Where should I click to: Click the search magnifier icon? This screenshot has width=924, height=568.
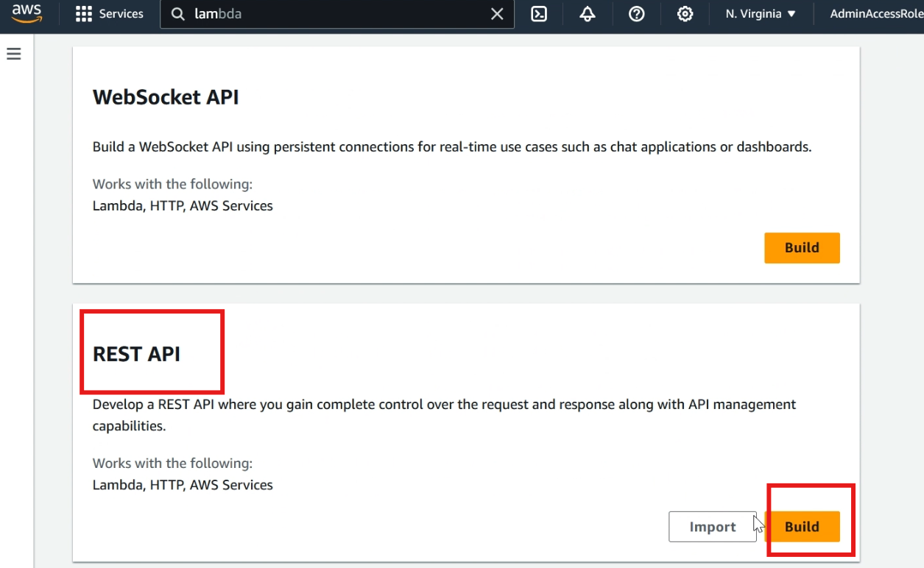tap(177, 14)
